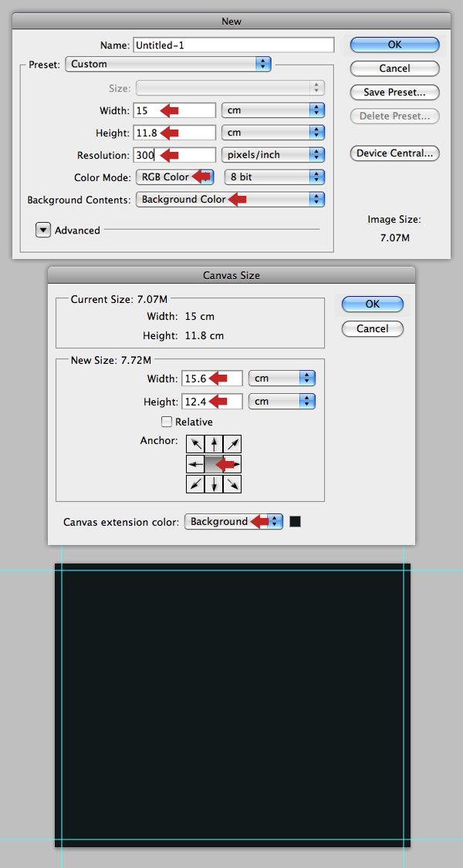Click the Width field in the New dialog
The image size is (463, 868).
tap(174, 110)
